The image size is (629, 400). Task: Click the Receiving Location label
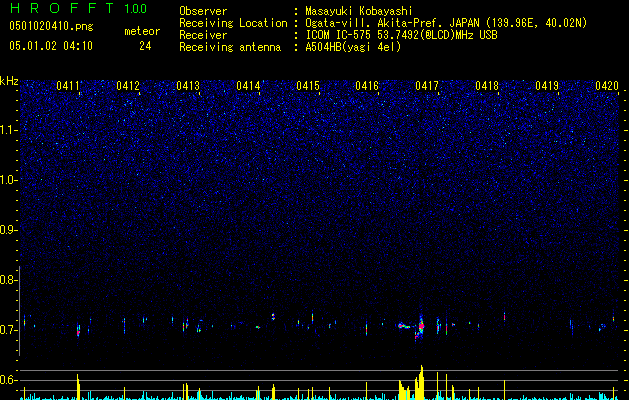pos(233,23)
